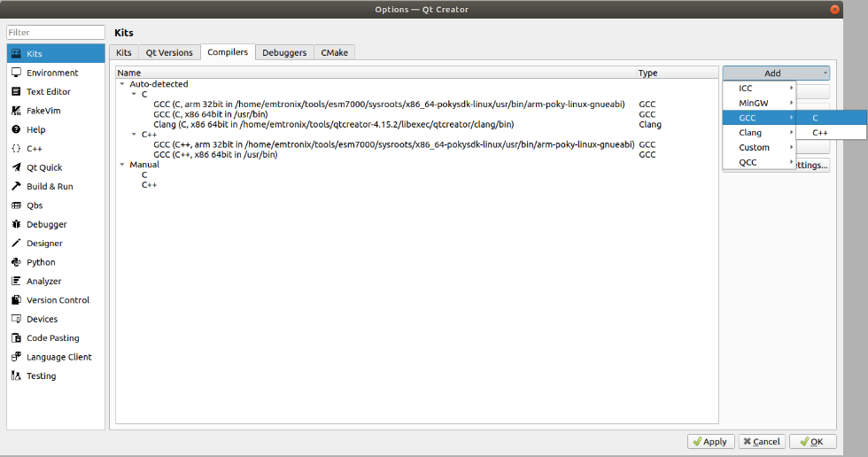Open Environment settings icon
Image resolution: width=868 pixels, height=457 pixels.
17,73
